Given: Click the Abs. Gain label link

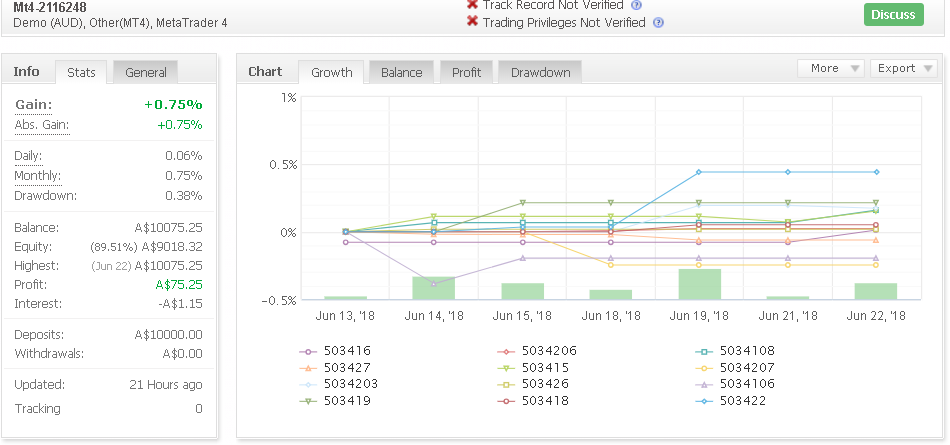Looking at the screenshot, I should point(42,125).
